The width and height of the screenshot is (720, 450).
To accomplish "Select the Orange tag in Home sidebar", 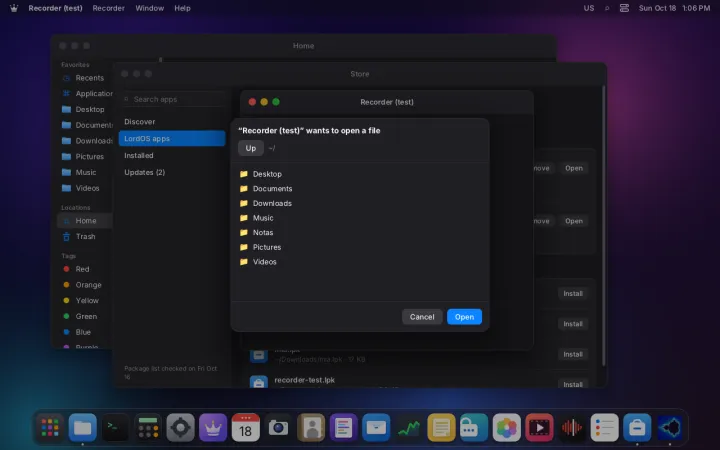I will (85, 285).
